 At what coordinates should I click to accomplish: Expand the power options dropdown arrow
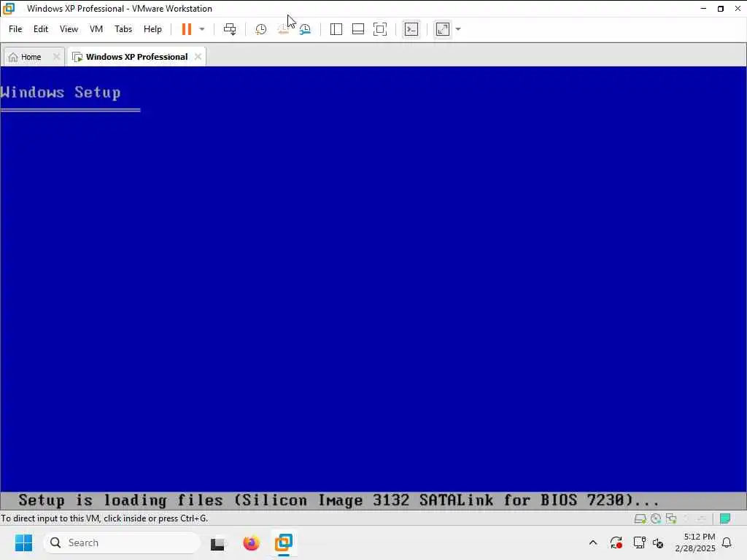[x=202, y=29]
